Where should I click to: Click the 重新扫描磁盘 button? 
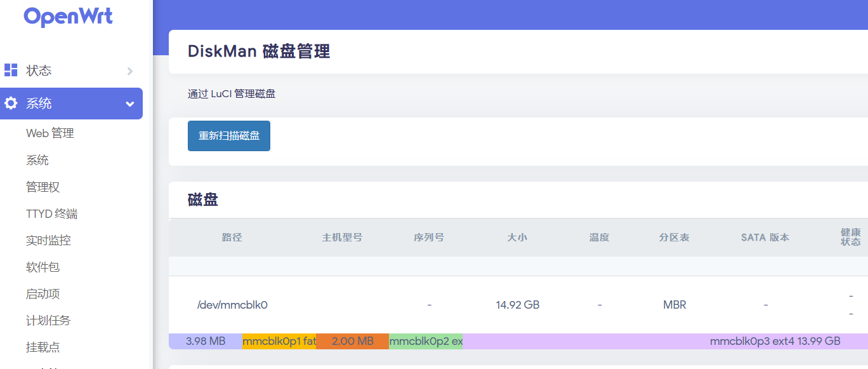(228, 135)
